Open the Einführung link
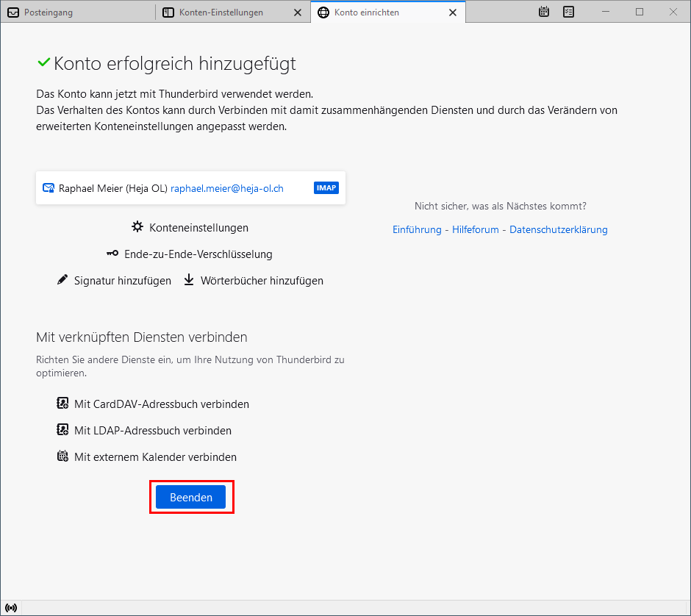Screen dimensions: 691x616 pyautogui.click(x=417, y=230)
